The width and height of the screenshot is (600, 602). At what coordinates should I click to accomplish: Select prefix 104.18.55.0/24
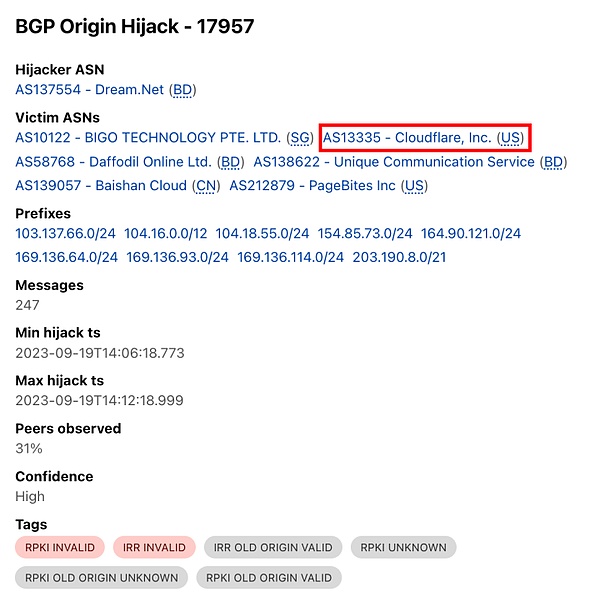(x=262, y=233)
